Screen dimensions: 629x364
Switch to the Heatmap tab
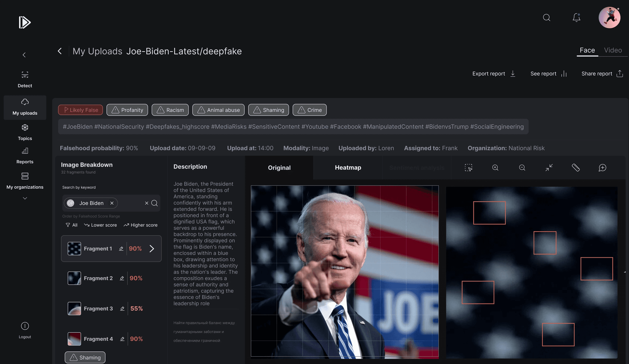click(348, 168)
